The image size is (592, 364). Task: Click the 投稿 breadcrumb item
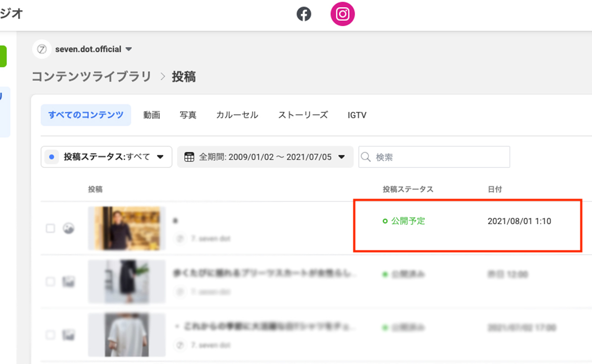coord(184,77)
